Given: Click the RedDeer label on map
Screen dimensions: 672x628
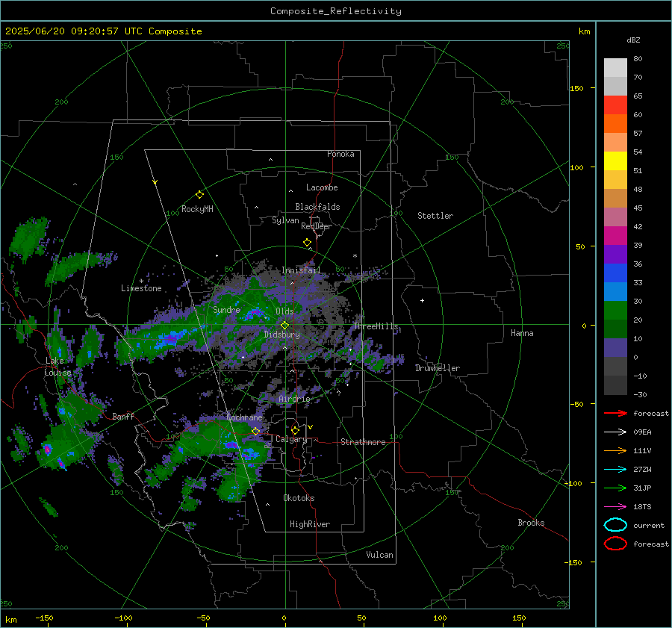Looking at the screenshot, I should (x=317, y=226).
